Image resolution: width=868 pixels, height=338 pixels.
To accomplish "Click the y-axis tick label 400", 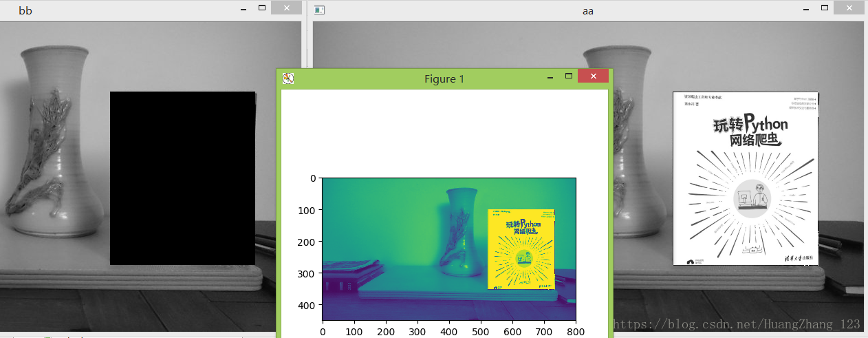I will click(x=307, y=305).
